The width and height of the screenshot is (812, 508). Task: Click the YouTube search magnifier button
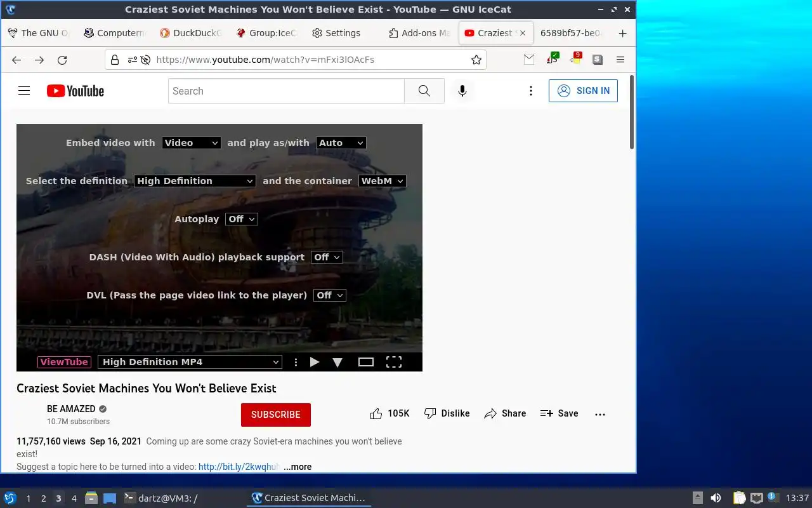pos(424,91)
